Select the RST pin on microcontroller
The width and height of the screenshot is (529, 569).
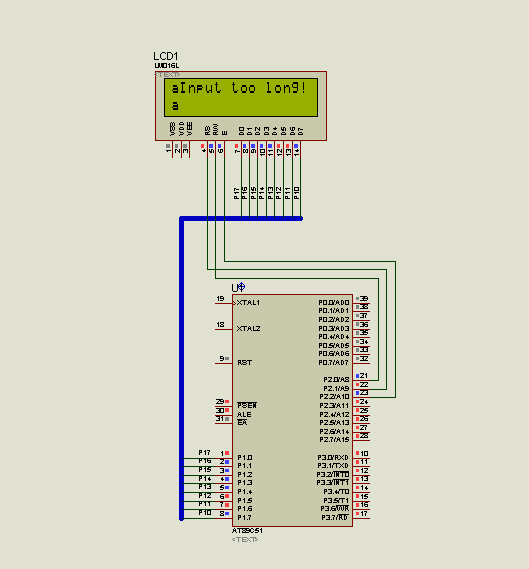(x=224, y=363)
